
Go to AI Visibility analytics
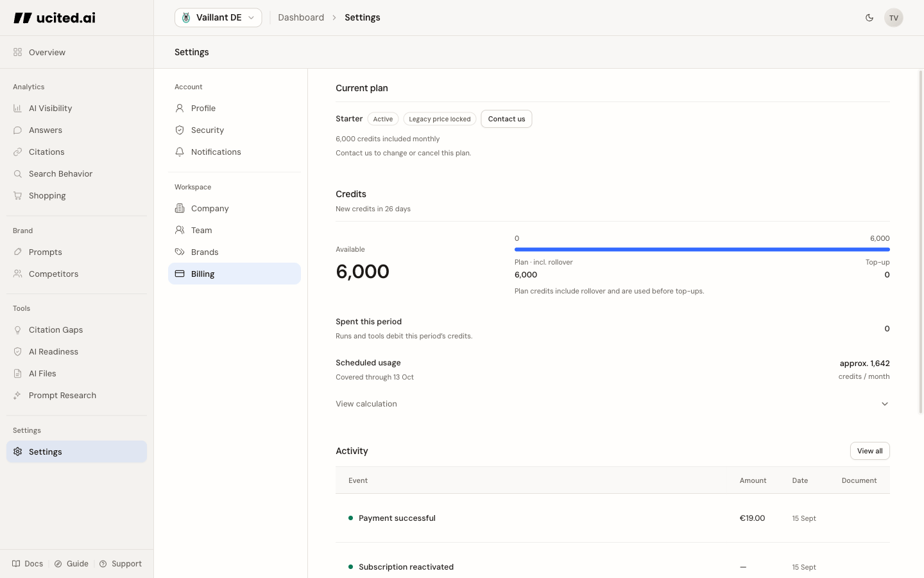point(76,108)
